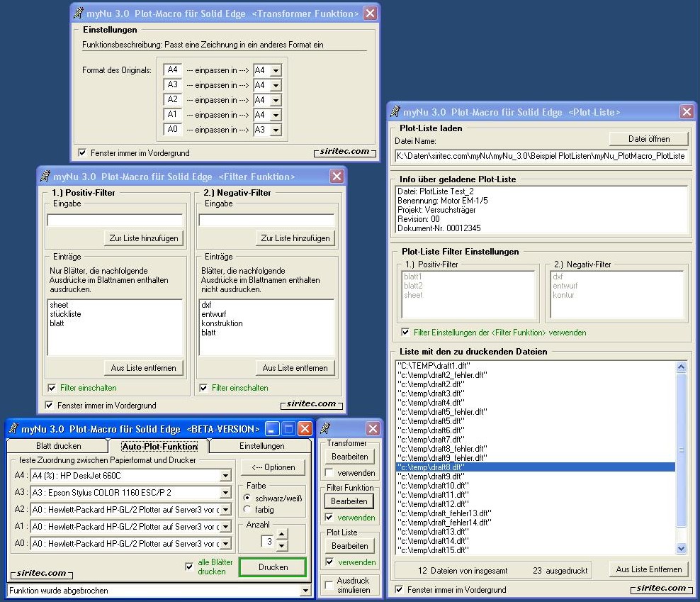Click Plot Liste 'Bearbeiten' button

click(349, 546)
